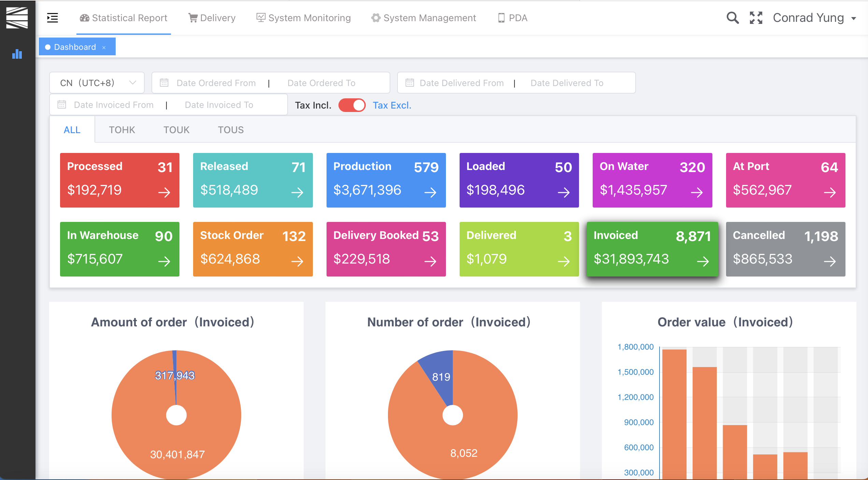Open the search magnifier icon
The height and width of the screenshot is (480, 868).
pos(732,18)
